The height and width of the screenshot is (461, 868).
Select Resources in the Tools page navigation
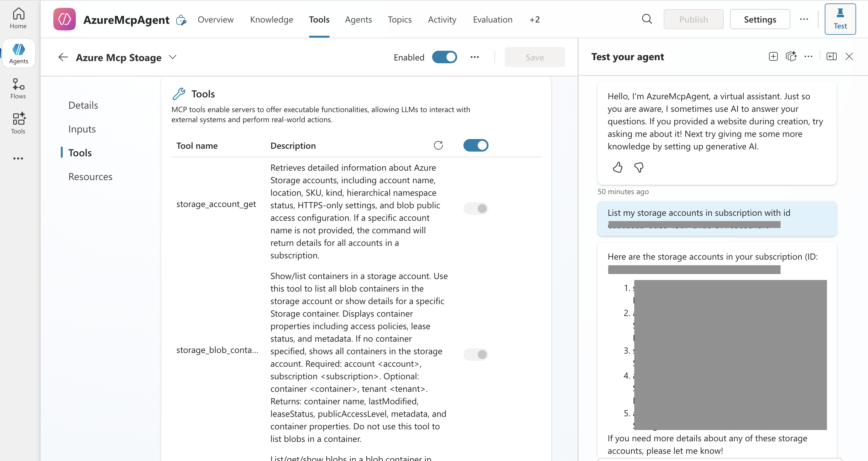90,176
